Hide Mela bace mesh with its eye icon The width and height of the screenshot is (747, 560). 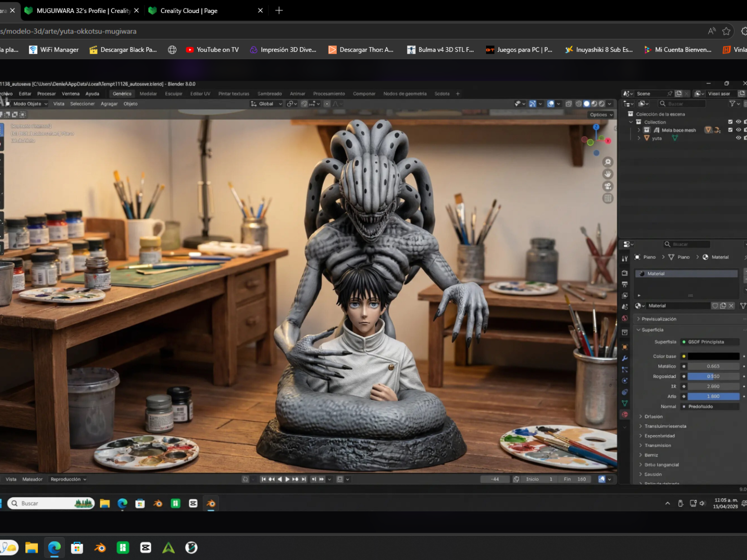tap(739, 130)
